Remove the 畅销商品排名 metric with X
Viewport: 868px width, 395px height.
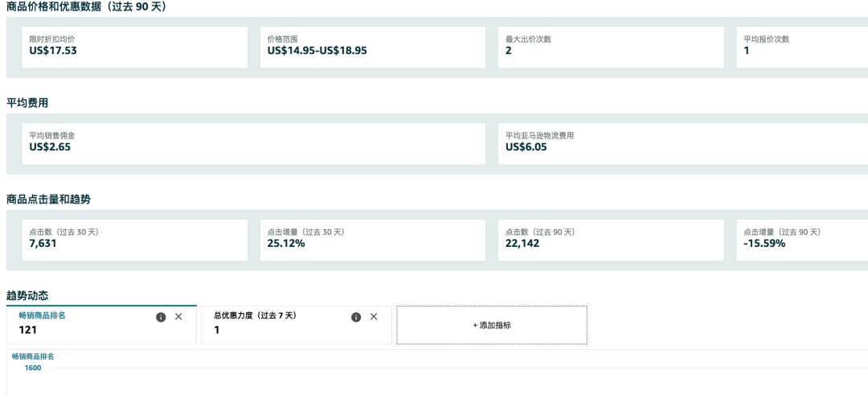[178, 316]
